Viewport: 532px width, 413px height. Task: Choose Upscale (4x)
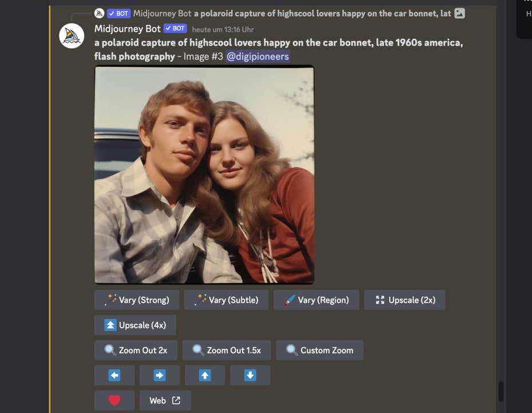[135, 325]
